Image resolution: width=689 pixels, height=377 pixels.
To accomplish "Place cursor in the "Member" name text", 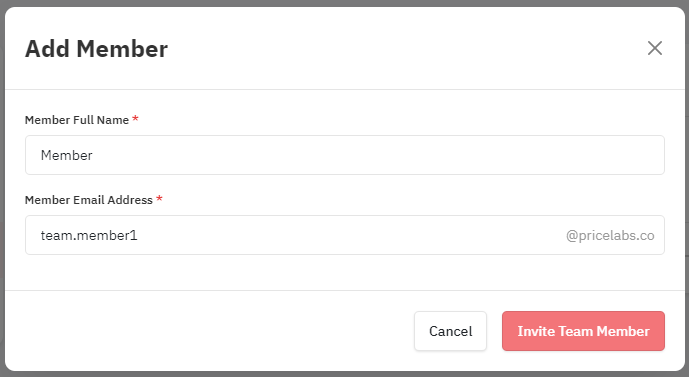I will tap(67, 155).
